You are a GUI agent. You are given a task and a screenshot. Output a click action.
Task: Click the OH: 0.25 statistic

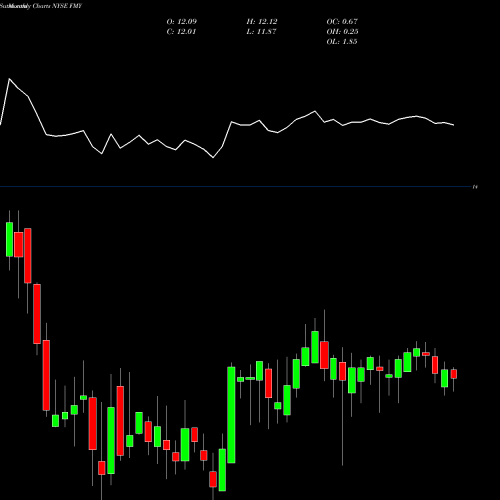[342, 32]
